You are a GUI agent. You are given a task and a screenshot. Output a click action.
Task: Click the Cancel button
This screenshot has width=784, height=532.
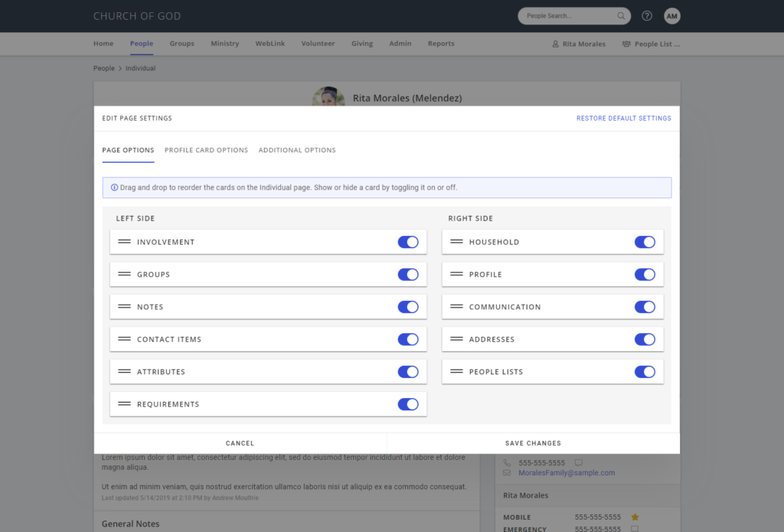(x=240, y=443)
